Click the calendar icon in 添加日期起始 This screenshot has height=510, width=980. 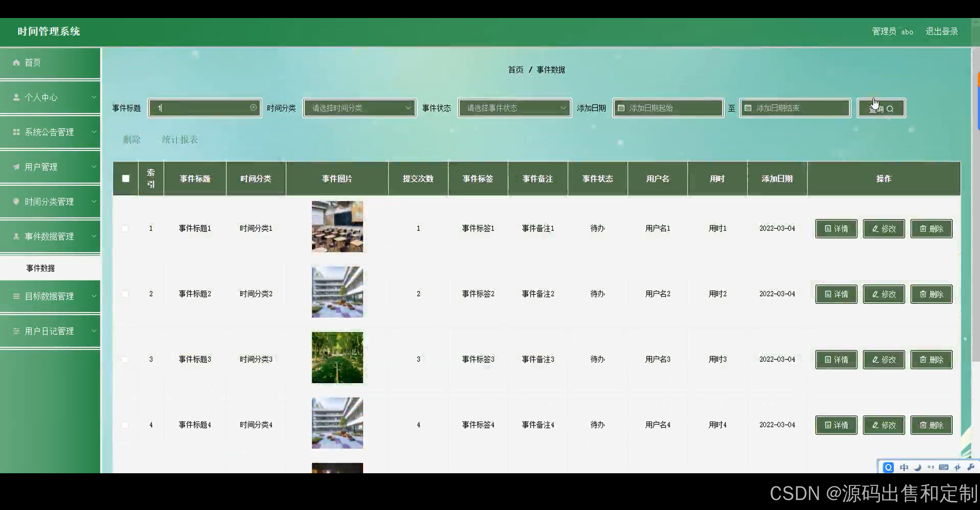(x=621, y=108)
